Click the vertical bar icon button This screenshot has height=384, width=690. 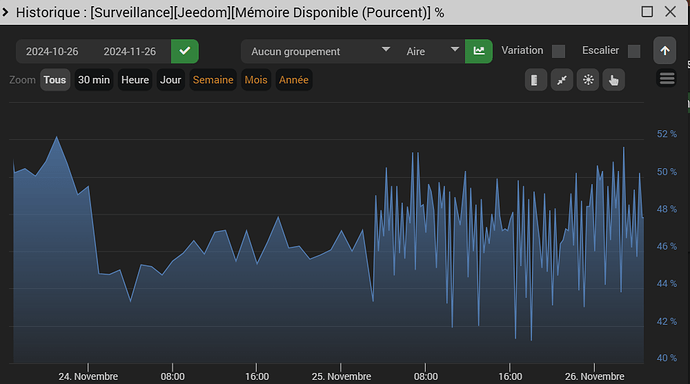536,80
